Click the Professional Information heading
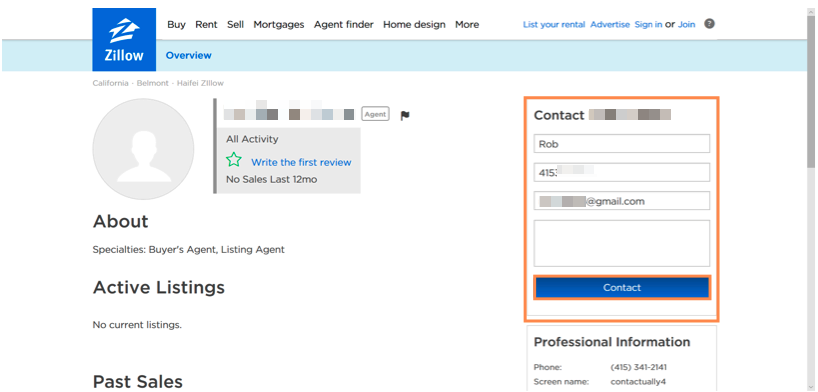Screen dimensions: 818x392 (612, 342)
